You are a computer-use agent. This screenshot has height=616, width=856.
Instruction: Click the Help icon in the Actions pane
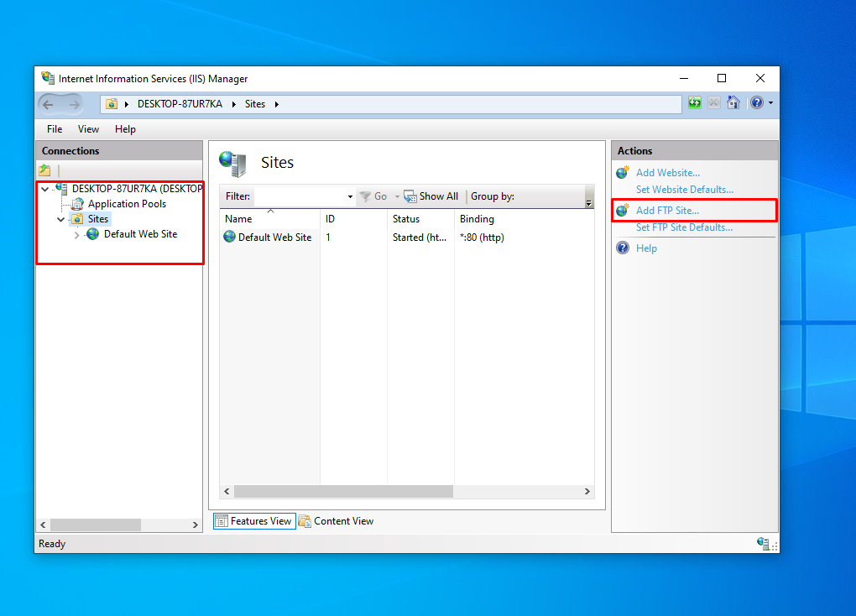point(623,248)
